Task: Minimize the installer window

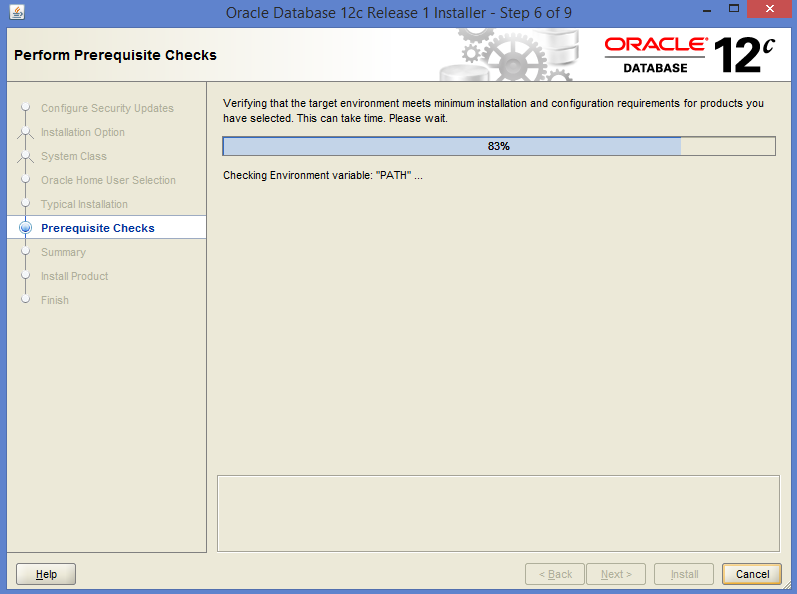Action: pos(707,10)
